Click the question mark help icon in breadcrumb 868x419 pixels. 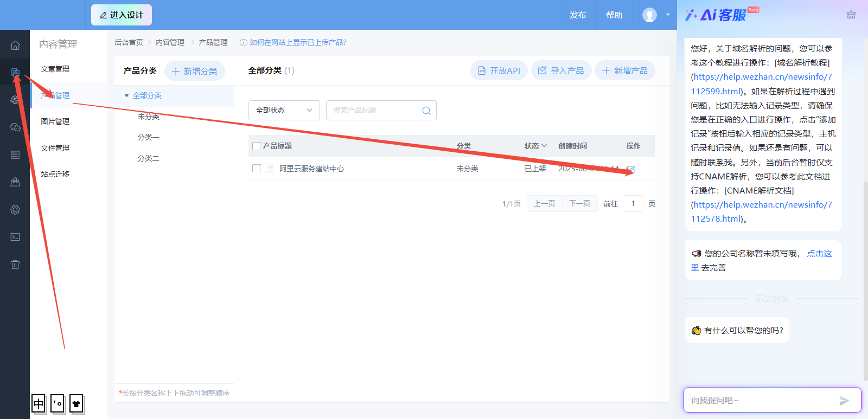244,42
